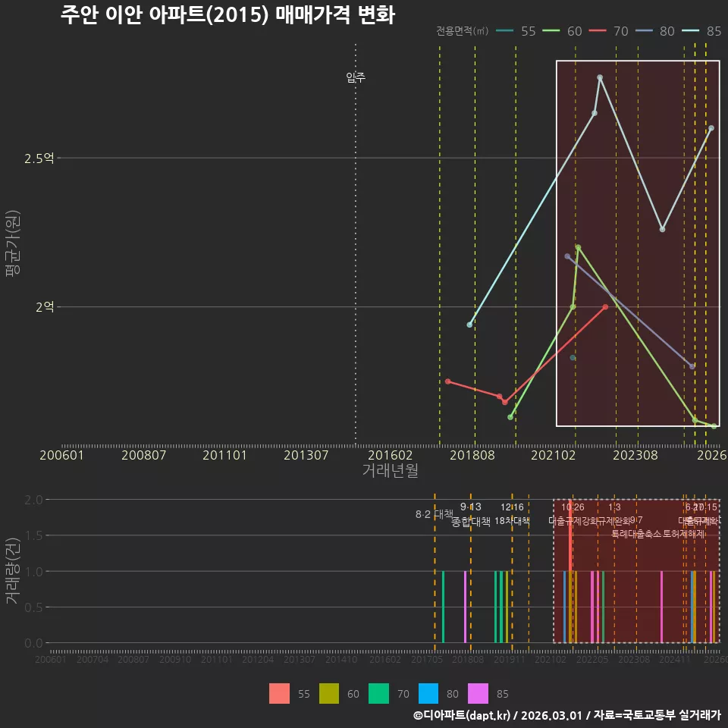Click the 85㎡ light-blue line swatch in top legend
The width and height of the screenshot is (728, 728).
690,31
